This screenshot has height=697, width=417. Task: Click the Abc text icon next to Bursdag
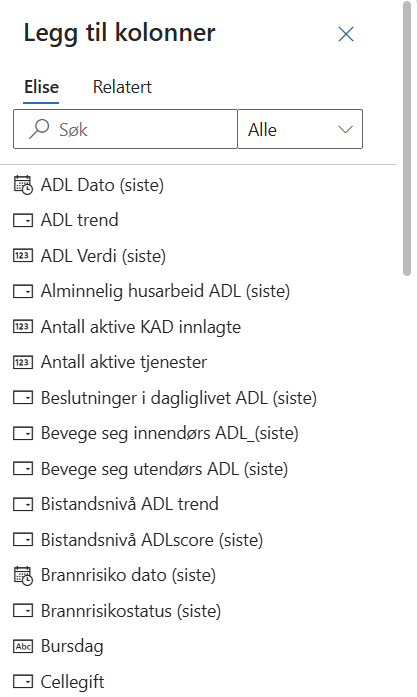tap(23, 646)
